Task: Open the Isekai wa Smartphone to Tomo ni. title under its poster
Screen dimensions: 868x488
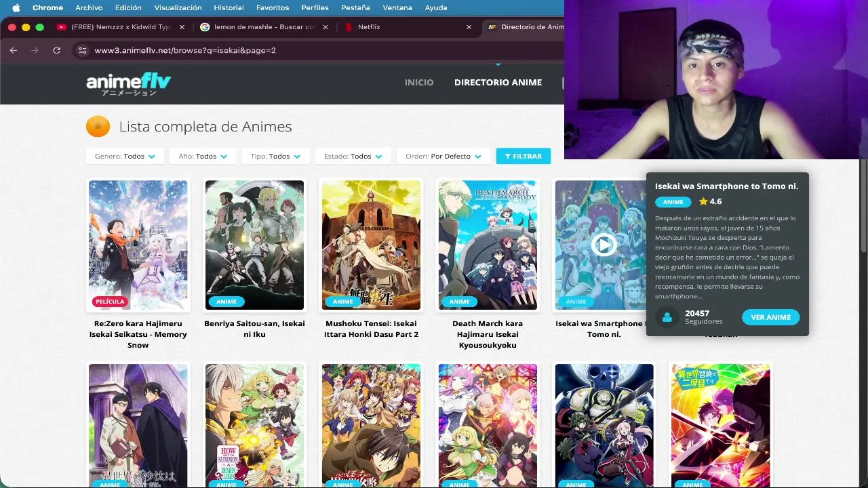Action: click(x=599, y=329)
